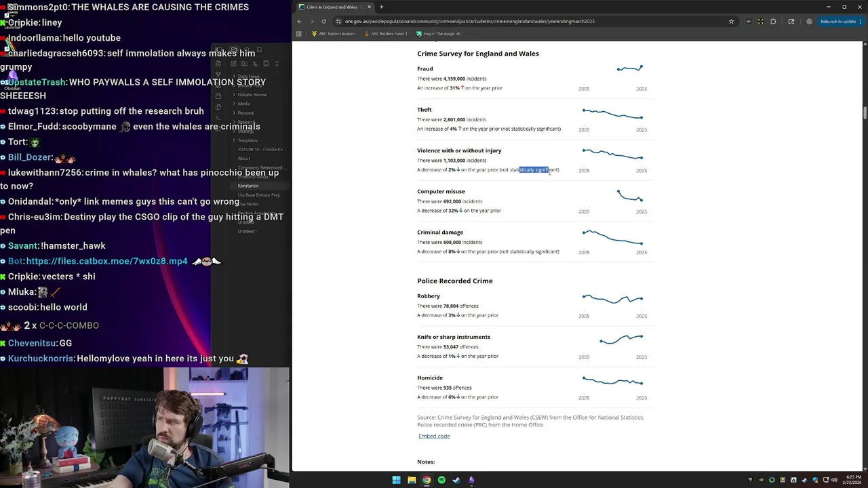Expand the Personal folder in Obsidian

tap(245, 113)
